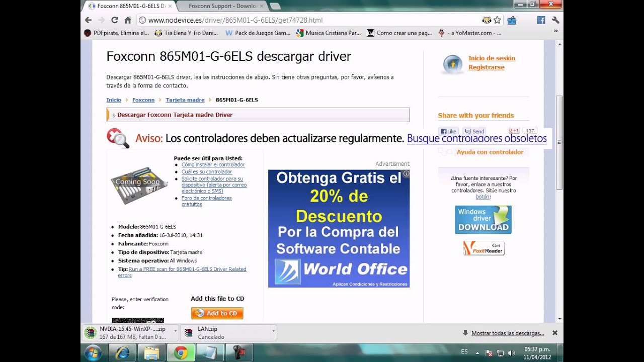Click the Windows driver DOWNLOAD badge

483,220
